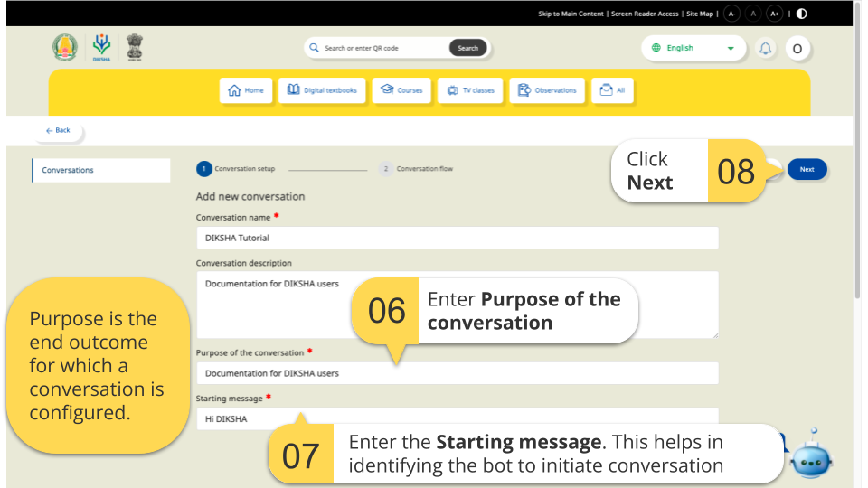868x488 pixels.
Task: Open the user profile avatar
Action: click(x=797, y=49)
